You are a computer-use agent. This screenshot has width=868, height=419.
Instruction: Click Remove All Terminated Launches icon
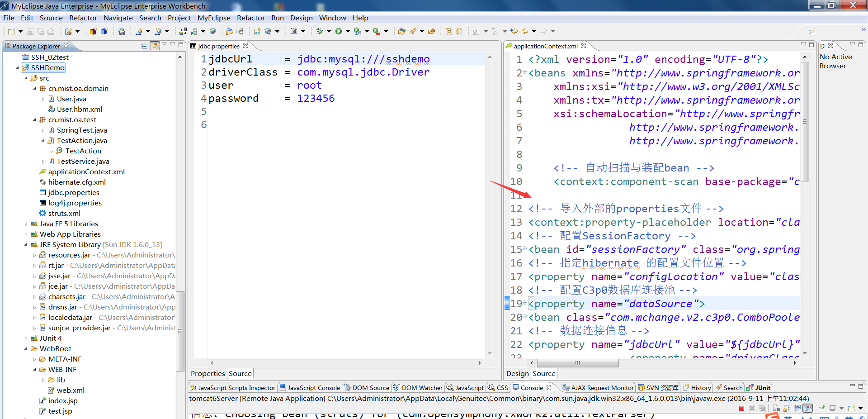tap(762, 408)
